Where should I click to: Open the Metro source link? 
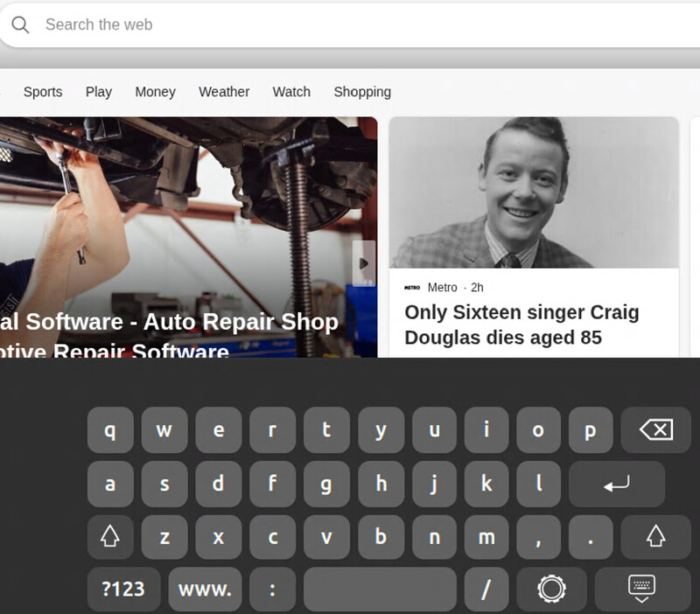point(442,288)
